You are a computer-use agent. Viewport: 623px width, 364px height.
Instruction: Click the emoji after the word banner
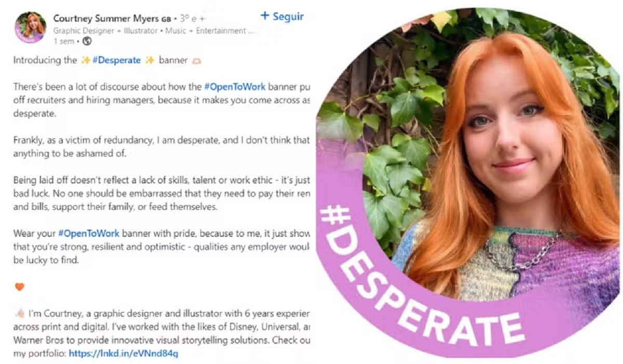[197, 61]
